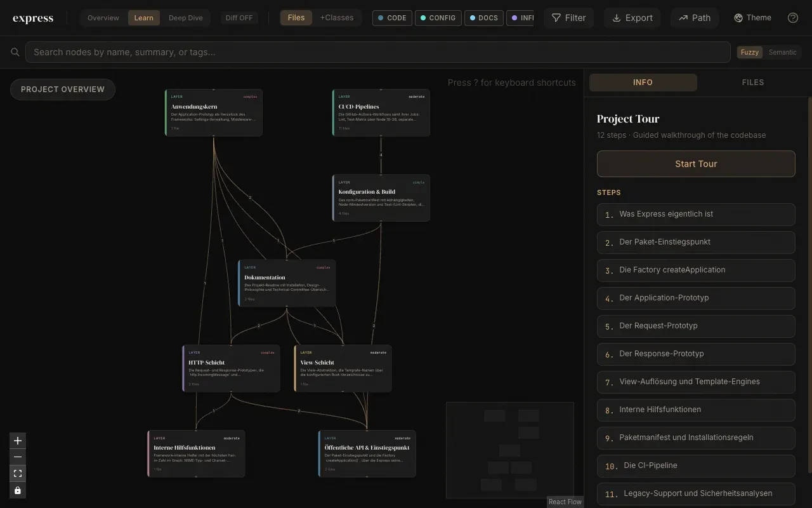Select the Learn mode tab

(x=143, y=18)
